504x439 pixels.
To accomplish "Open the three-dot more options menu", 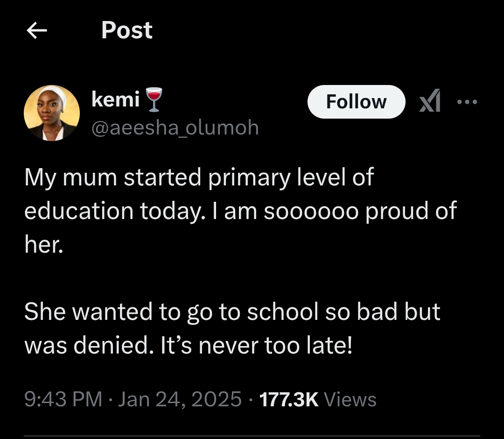I will pyautogui.click(x=467, y=102).
